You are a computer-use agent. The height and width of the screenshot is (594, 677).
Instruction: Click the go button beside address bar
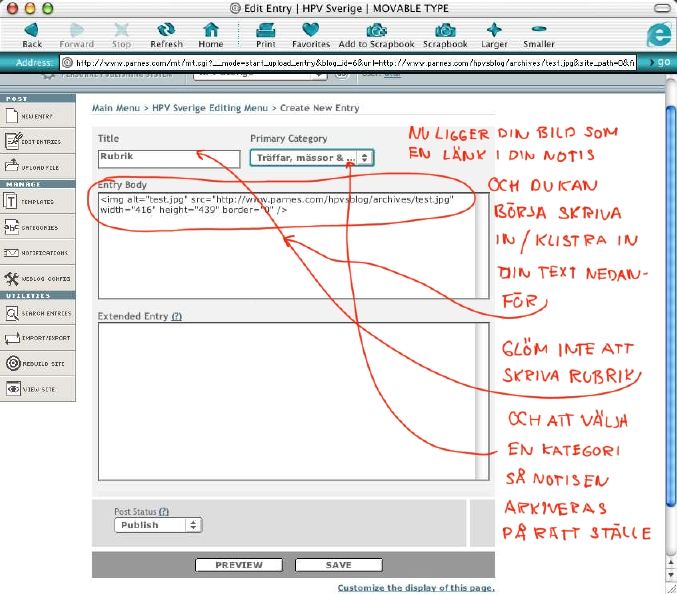[x=660, y=63]
